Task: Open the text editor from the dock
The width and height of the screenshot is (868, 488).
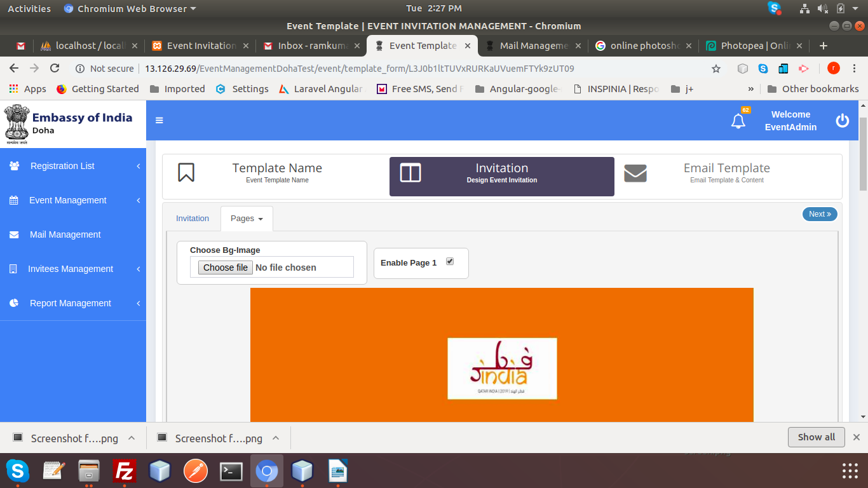Action: coord(53,471)
